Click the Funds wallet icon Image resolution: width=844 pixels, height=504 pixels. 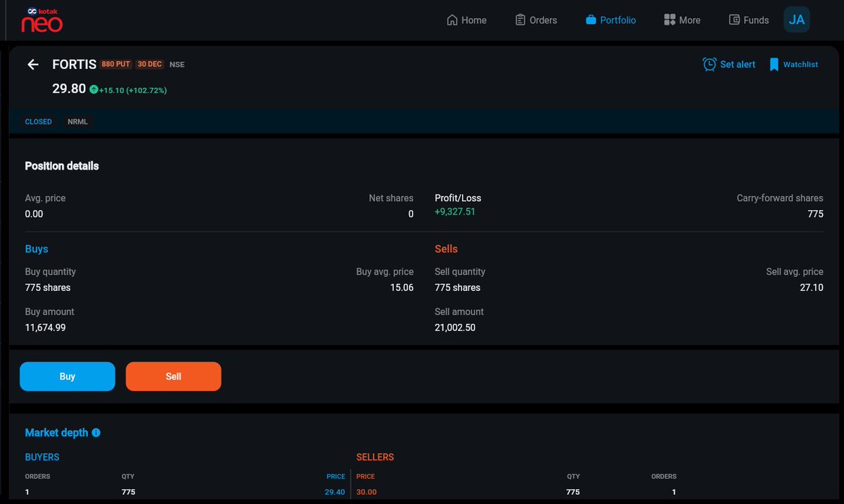click(x=734, y=20)
